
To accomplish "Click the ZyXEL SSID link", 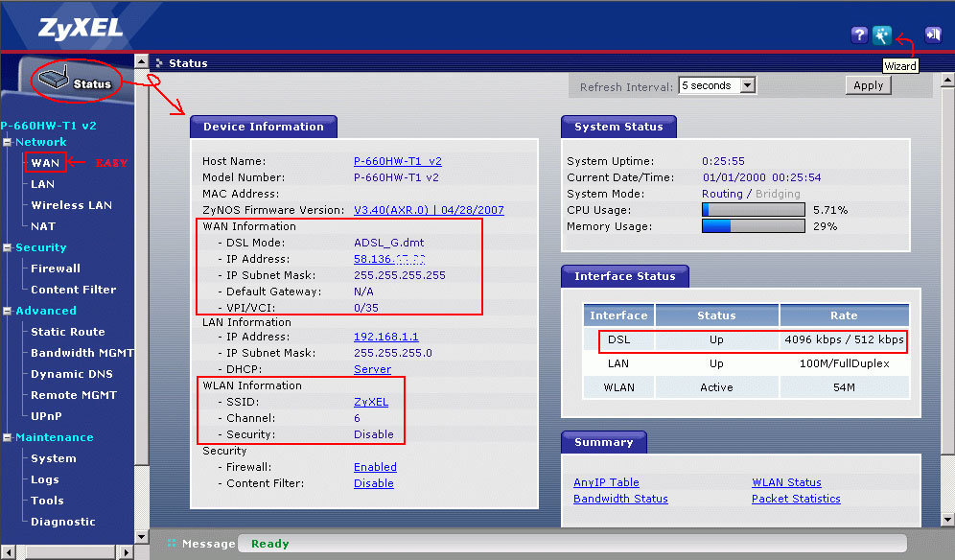I will click(x=370, y=402).
